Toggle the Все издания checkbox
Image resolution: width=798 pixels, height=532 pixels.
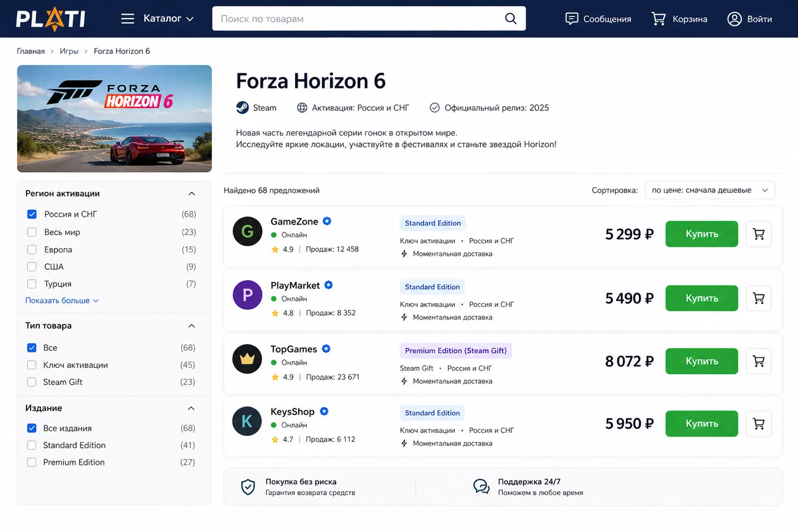point(32,428)
